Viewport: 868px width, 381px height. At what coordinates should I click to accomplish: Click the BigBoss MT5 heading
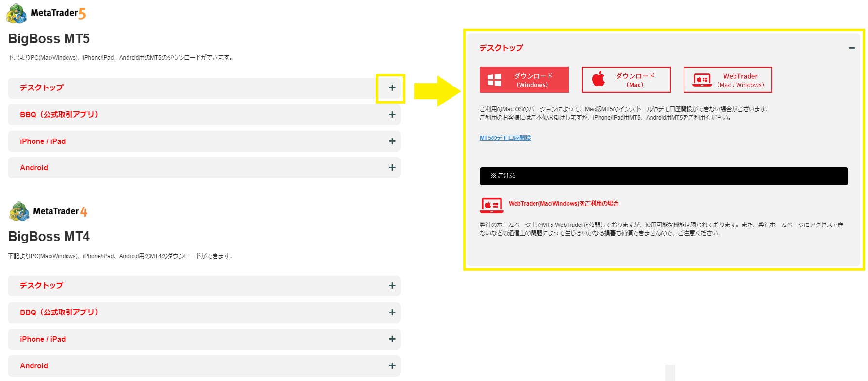[49, 39]
